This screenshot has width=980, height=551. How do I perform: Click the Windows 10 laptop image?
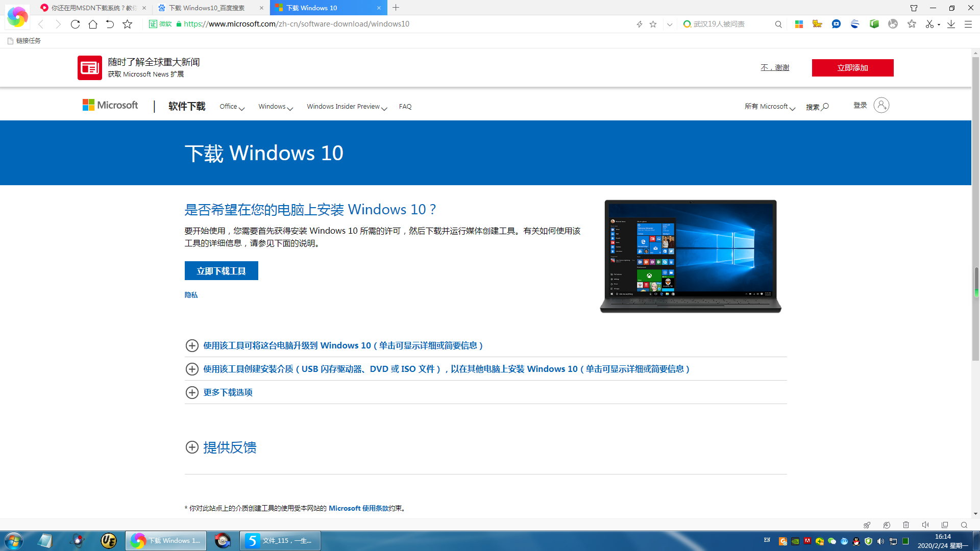691,256
